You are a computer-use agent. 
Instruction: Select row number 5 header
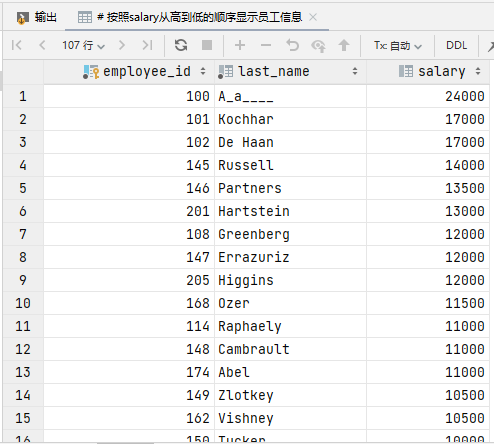23,188
